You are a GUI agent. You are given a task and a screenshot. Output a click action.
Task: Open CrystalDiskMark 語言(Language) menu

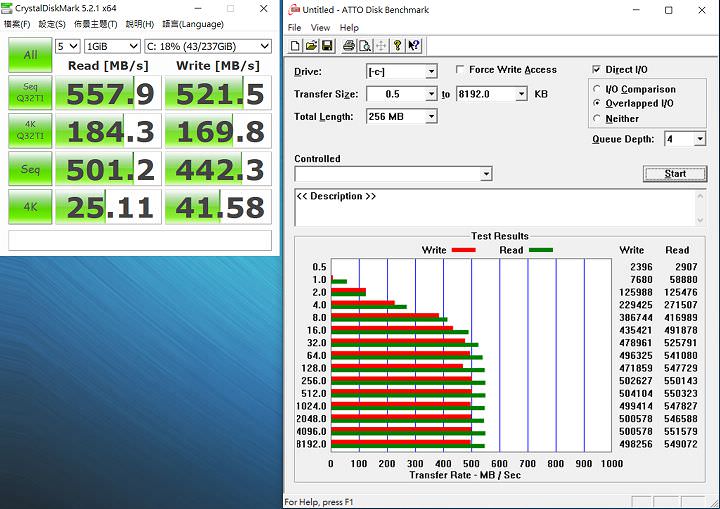point(193,24)
